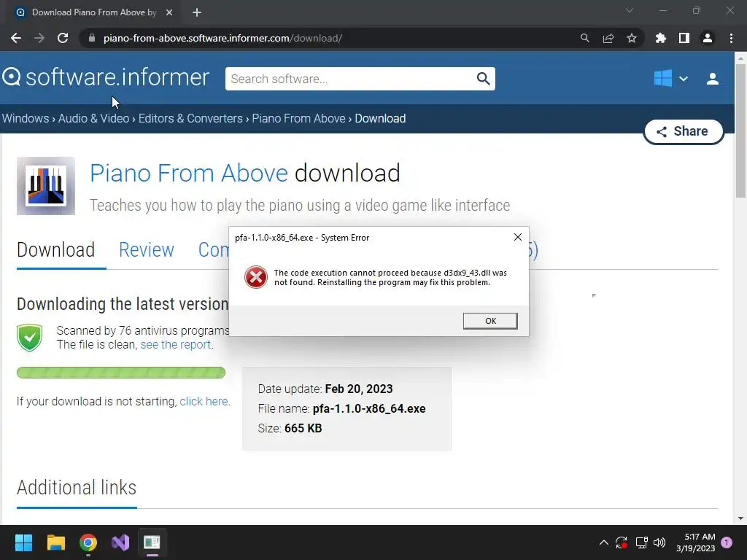Viewport: 747px width, 560px height.
Task: Show hidden system tray icons
Action: tap(603, 542)
